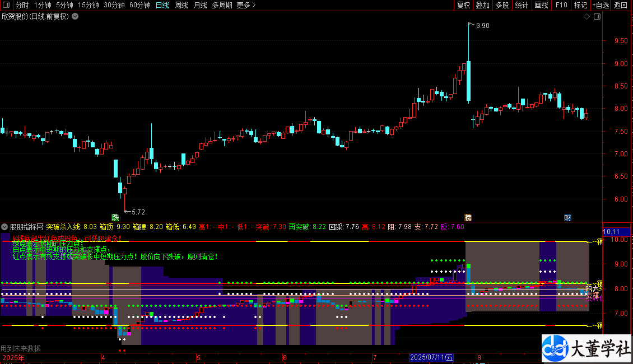This screenshot has width=633, height=364.
Task: Expand the 更多 periods menu
Action: pos(246,6)
